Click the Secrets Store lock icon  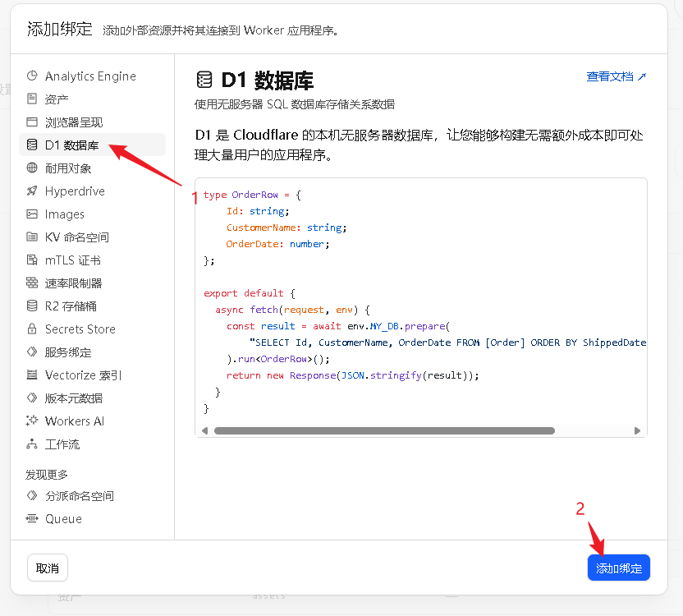click(x=32, y=329)
